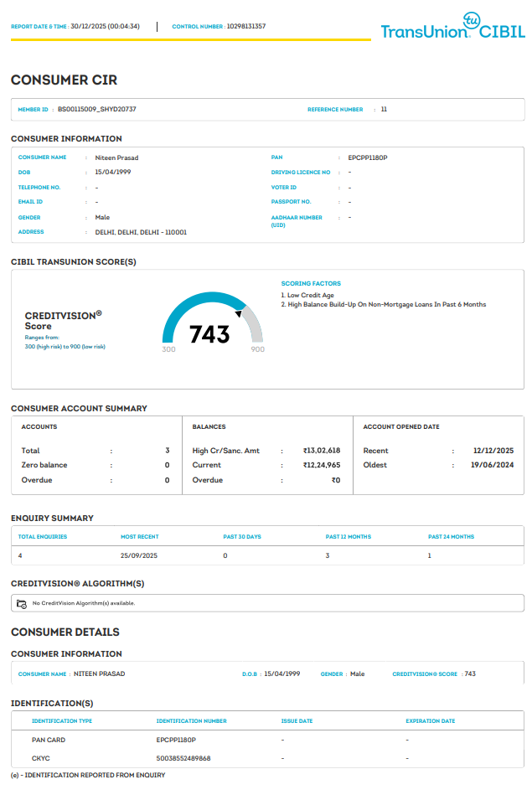Click the CONSUMER CIR heading
This screenshot has height=800, width=532.
pyautogui.click(x=65, y=80)
